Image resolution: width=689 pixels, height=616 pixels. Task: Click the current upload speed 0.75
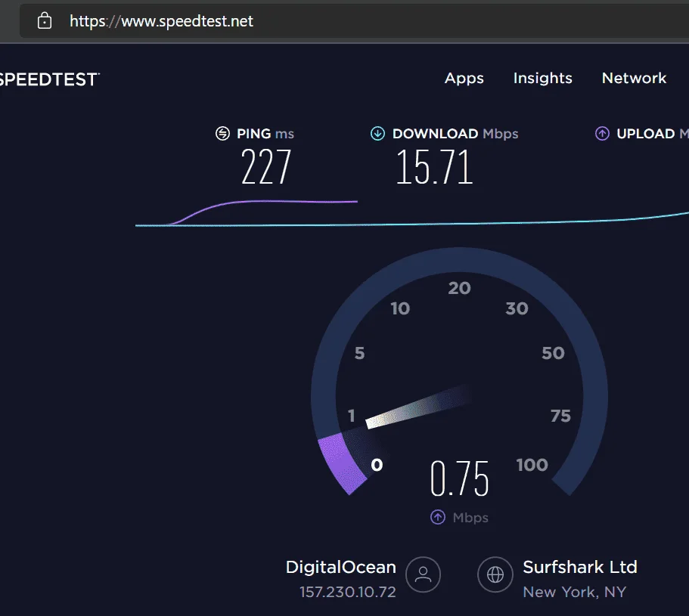(460, 478)
